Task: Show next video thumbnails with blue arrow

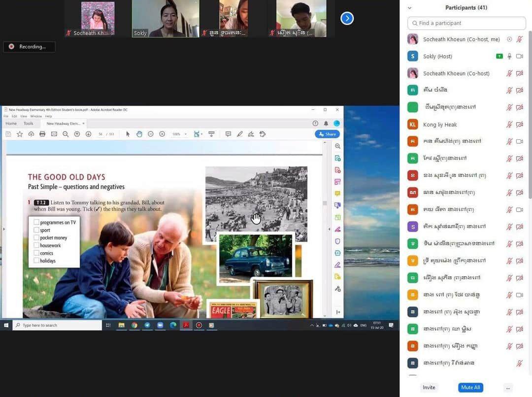Action: pos(347,18)
